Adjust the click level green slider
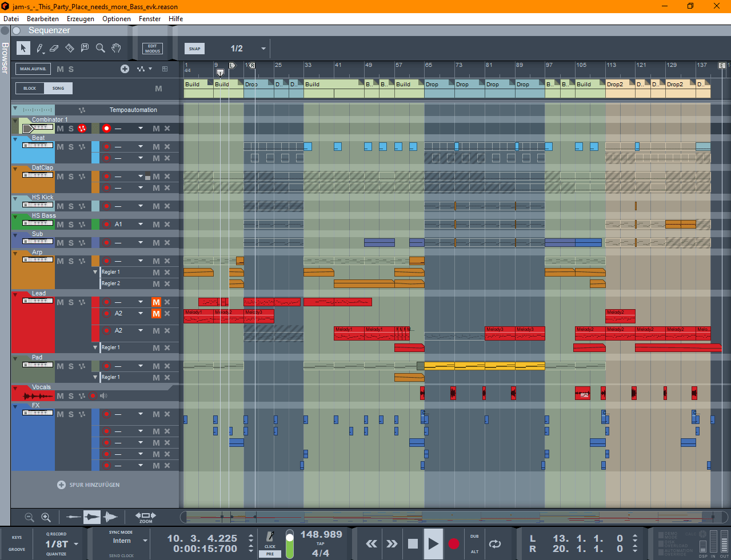731x560 pixels. 290,544
